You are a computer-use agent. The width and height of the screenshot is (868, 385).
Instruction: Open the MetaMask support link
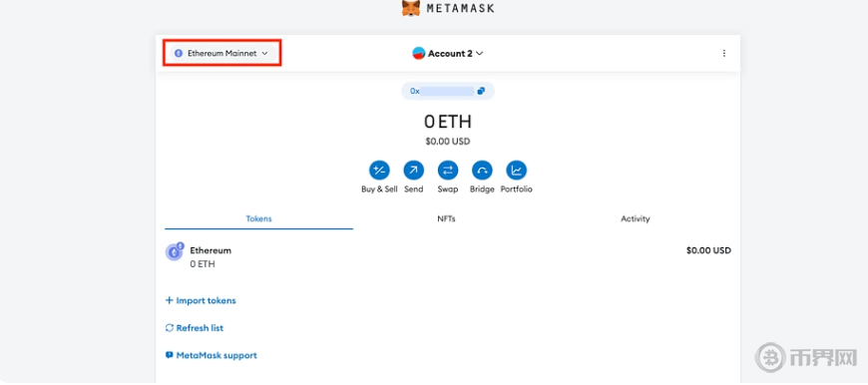(x=211, y=355)
